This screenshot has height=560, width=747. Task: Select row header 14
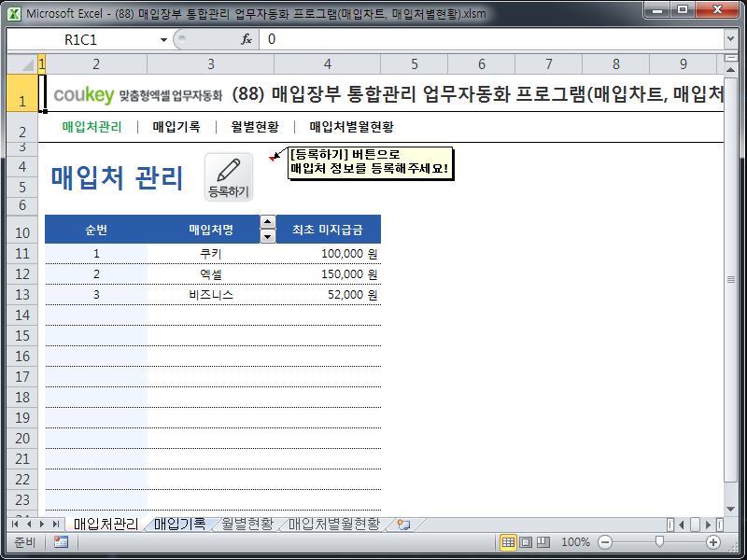(x=22, y=315)
